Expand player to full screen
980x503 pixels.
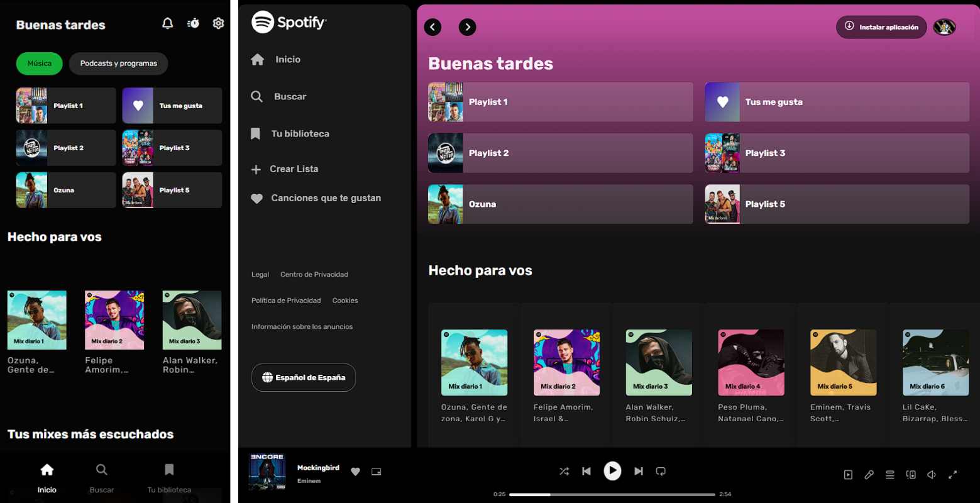point(953,475)
